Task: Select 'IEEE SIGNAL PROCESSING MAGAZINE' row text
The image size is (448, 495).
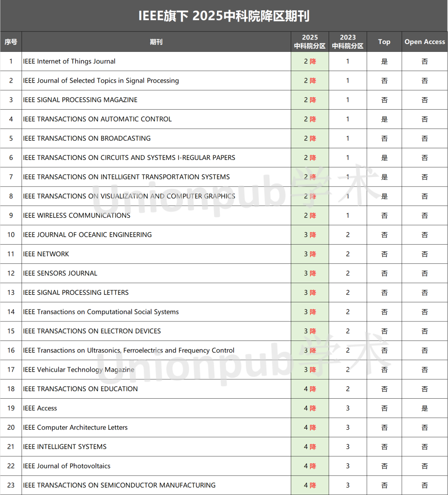Action: (80, 100)
